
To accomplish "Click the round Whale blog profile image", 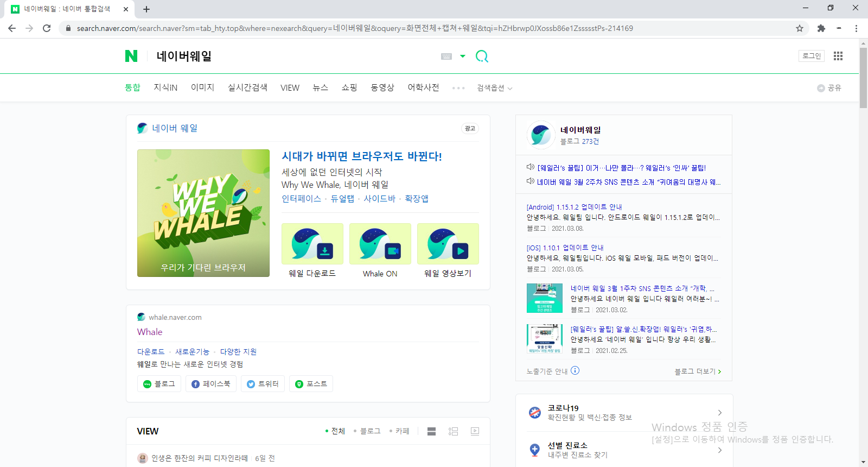I will [x=541, y=135].
